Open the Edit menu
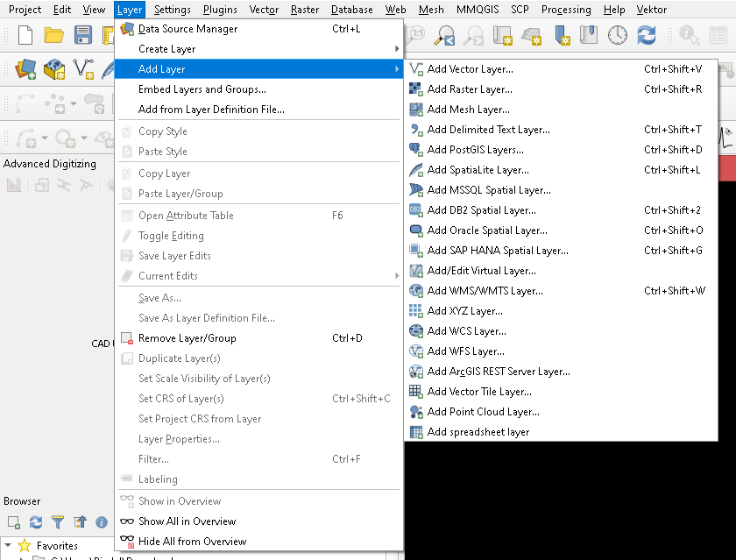Image resolution: width=736 pixels, height=560 pixels. click(x=62, y=10)
